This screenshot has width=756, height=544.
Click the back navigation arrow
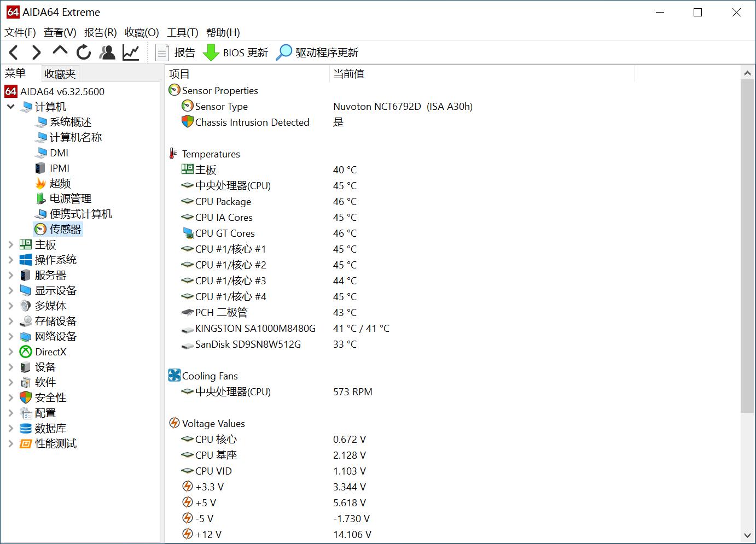click(x=13, y=52)
